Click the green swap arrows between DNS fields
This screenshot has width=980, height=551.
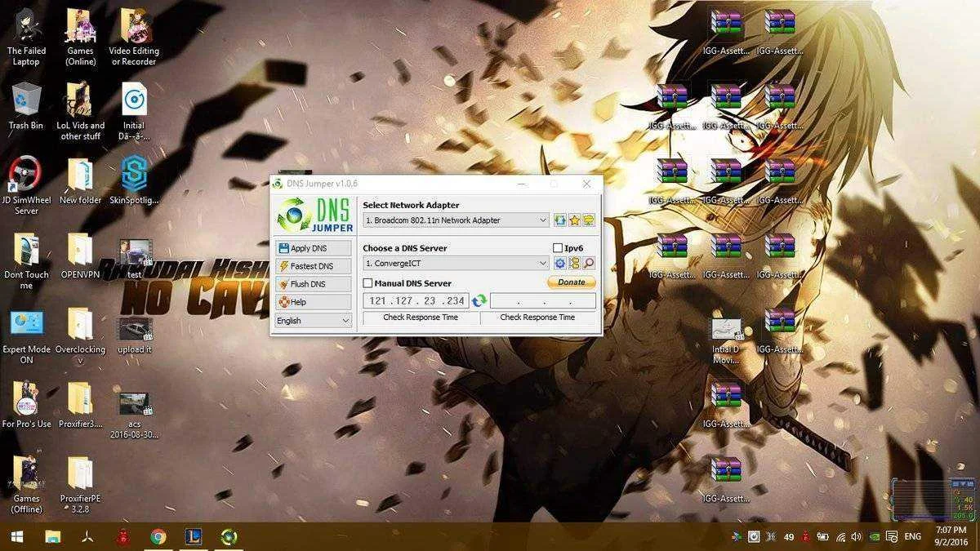[479, 301]
